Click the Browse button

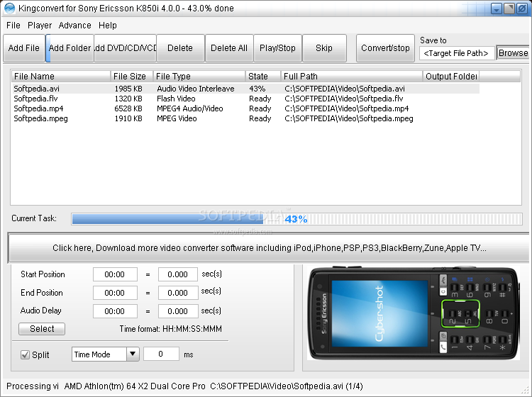point(513,53)
